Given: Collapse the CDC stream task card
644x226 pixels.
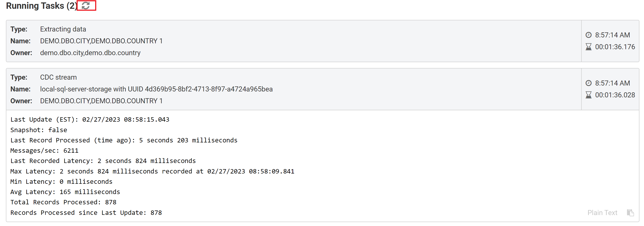Looking at the screenshot, I should (294, 89).
